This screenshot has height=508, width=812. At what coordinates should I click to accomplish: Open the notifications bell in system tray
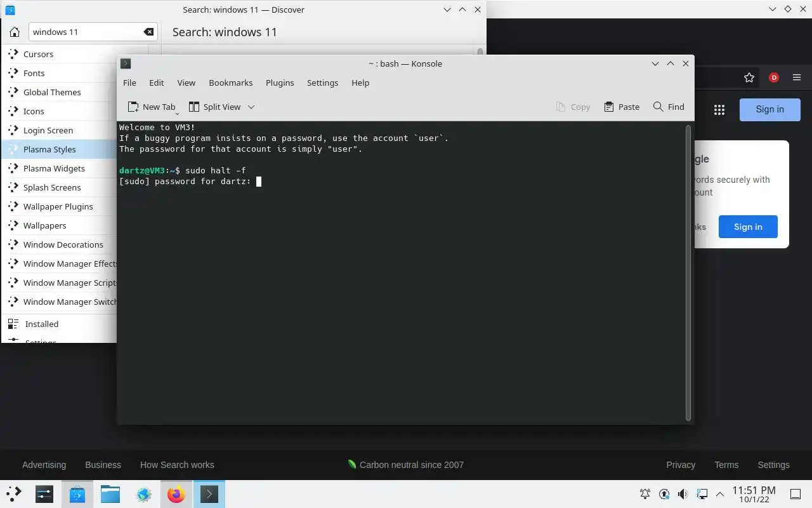645,494
